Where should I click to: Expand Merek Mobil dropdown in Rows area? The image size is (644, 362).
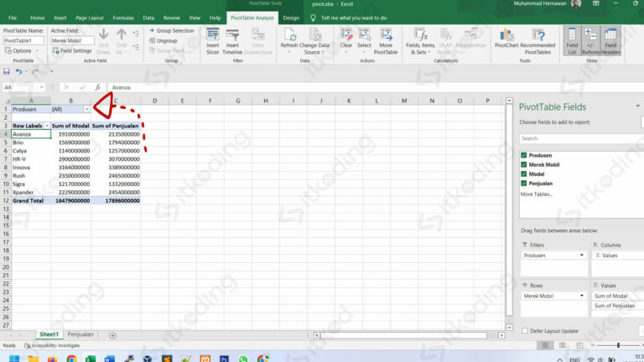pyautogui.click(x=582, y=296)
